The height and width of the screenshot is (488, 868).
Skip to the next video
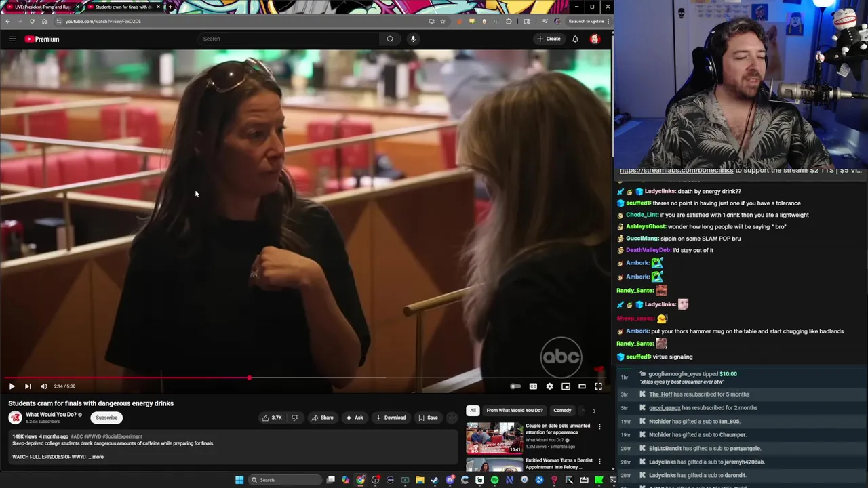pos(28,386)
